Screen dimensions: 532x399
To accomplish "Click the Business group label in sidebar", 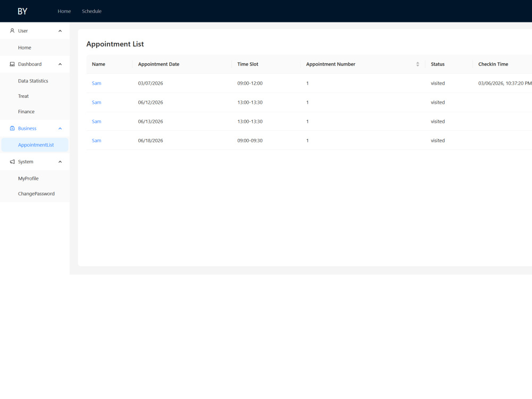I will pos(27,128).
